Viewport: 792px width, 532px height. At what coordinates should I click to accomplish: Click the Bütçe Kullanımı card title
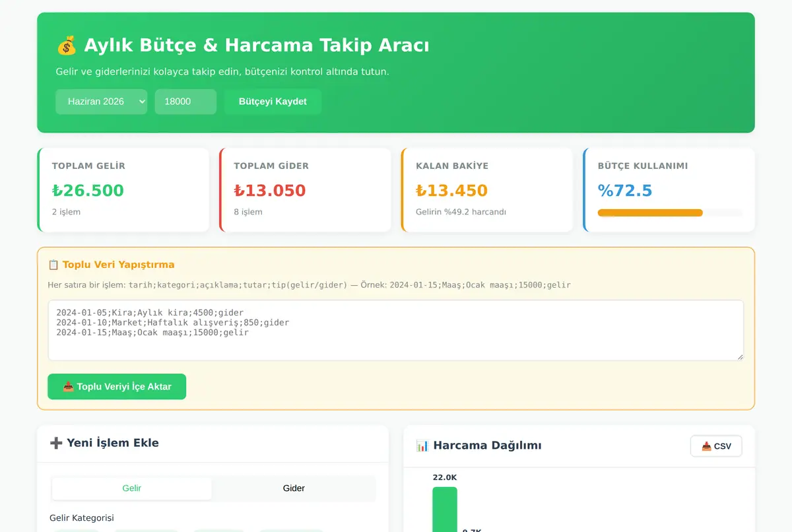point(643,166)
